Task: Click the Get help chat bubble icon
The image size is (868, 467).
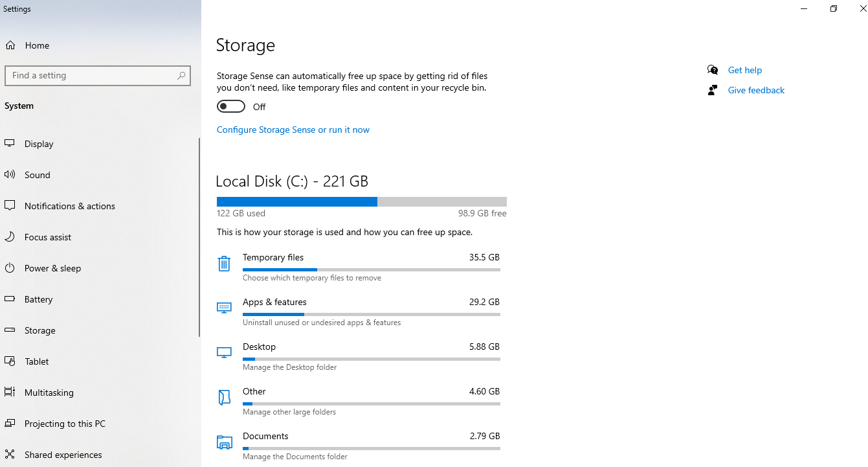Action: click(713, 70)
